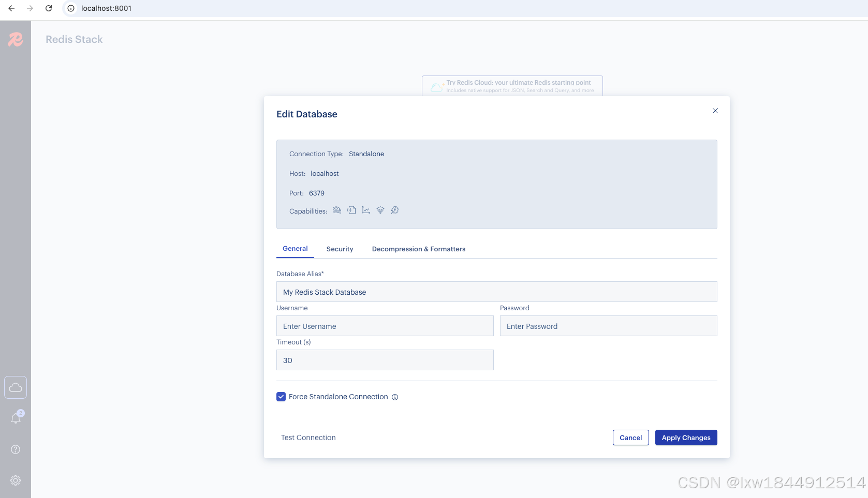This screenshot has width=868, height=498.
Task: Click Apply Changes button
Action: coord(686,437)
